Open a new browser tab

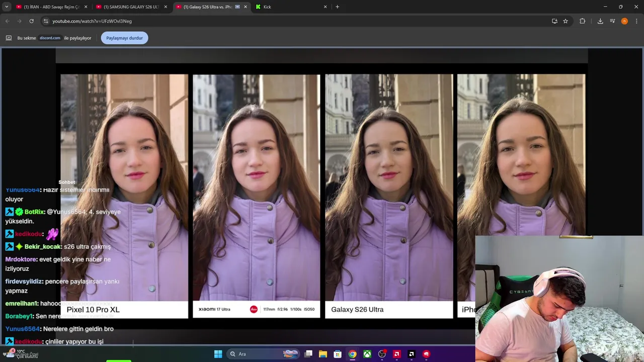(x=337, y=7)
